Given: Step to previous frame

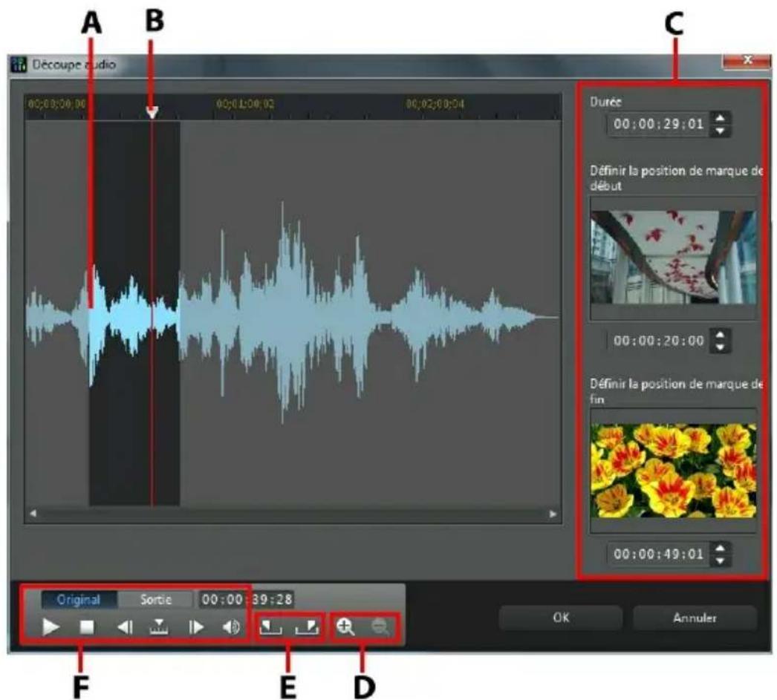Looking at the screenshot, I should pos(124,627).
